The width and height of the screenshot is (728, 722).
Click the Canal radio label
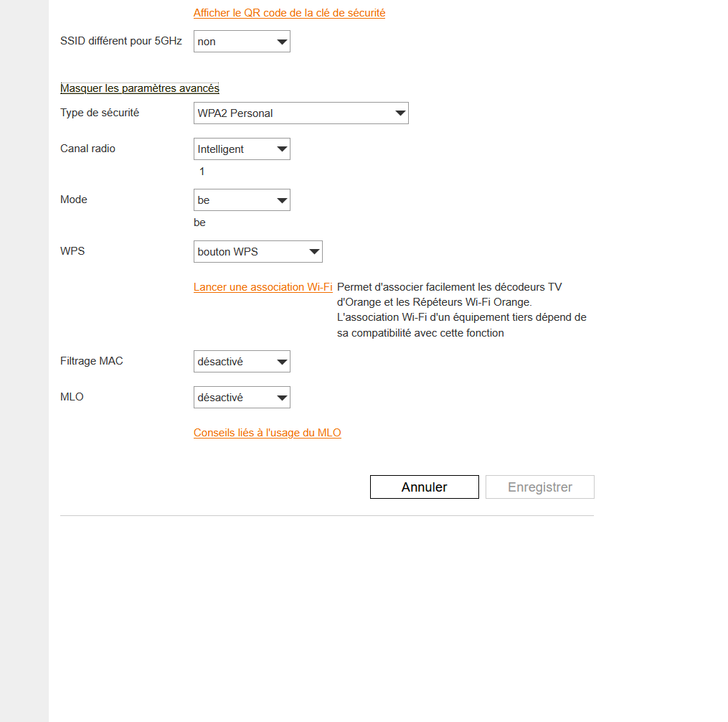pyautogui.click(x=88, y=149)
